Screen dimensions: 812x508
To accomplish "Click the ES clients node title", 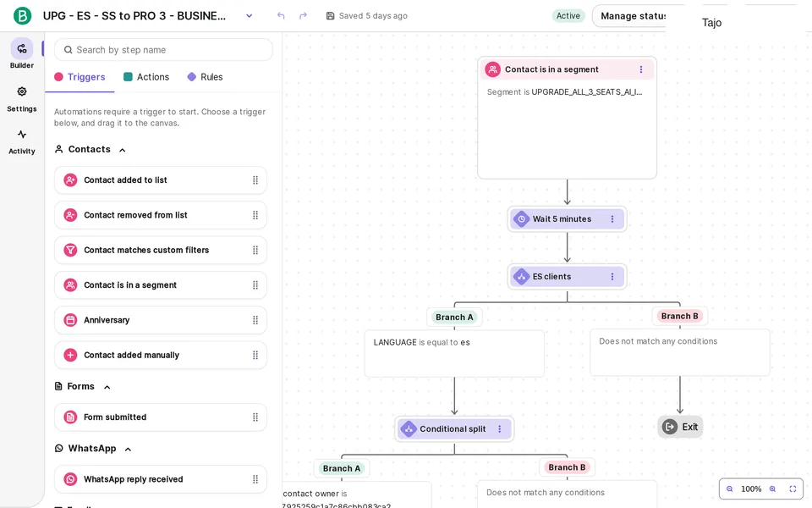I will click(x=551, y=277).
